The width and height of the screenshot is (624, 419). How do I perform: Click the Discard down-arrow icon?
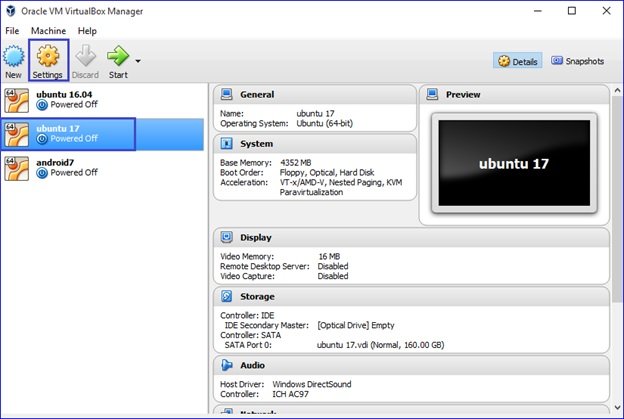[86, 56]
